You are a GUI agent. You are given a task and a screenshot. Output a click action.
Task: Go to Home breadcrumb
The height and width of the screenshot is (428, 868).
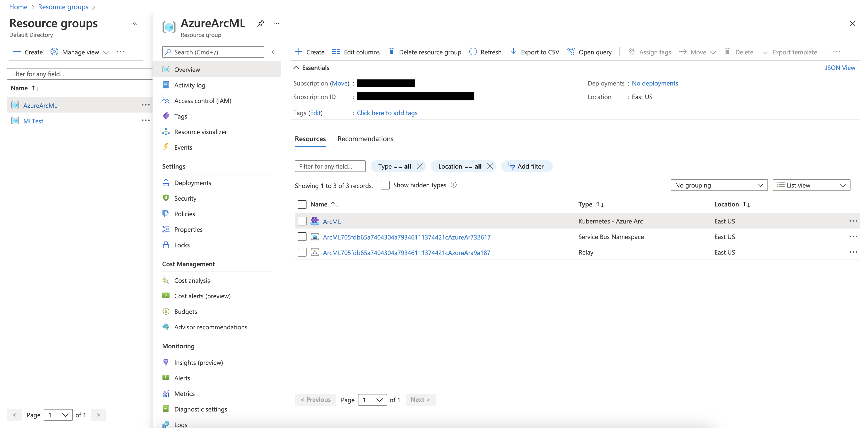point(18,7)
